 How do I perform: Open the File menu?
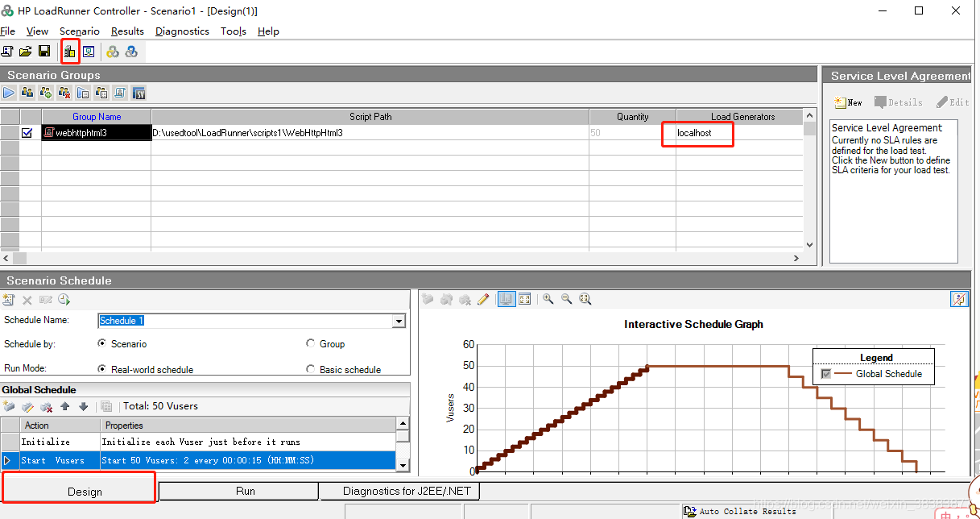[7, 31]
